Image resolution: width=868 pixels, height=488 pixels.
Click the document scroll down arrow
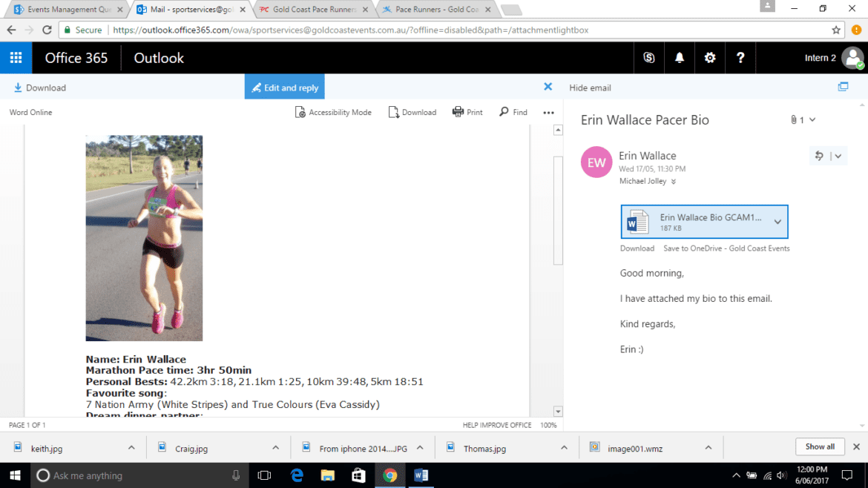pos(558,411)
